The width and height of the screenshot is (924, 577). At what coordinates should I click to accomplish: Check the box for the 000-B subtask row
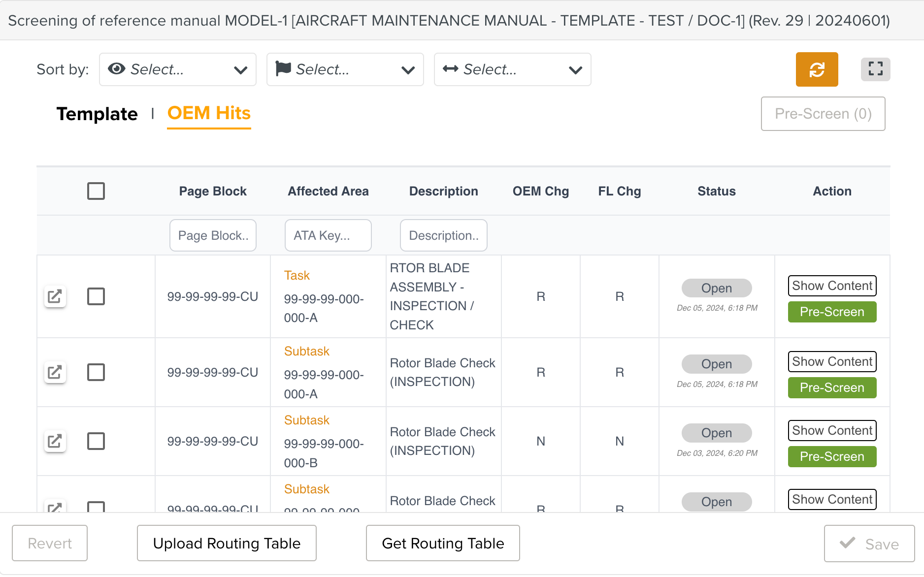coord(96,441)
